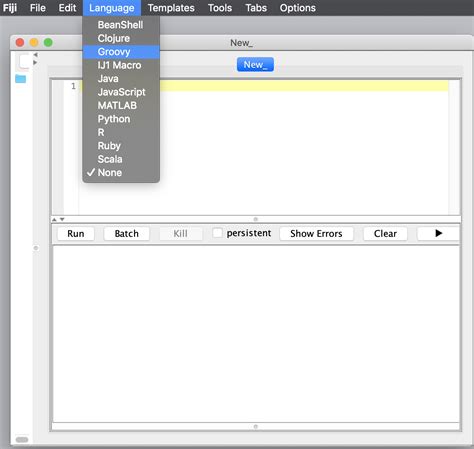Open the Options menu
The height and width of the screenshot is (449, 474).
tap(297, 8)
